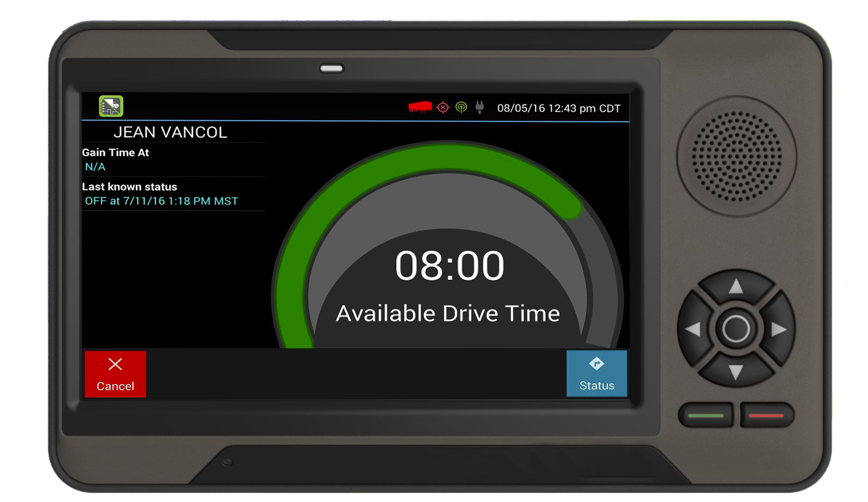The height and width of the screenshot is (502, 868).
Task: Tap the green wireless signal icon
Action: [x=461, y=107]
